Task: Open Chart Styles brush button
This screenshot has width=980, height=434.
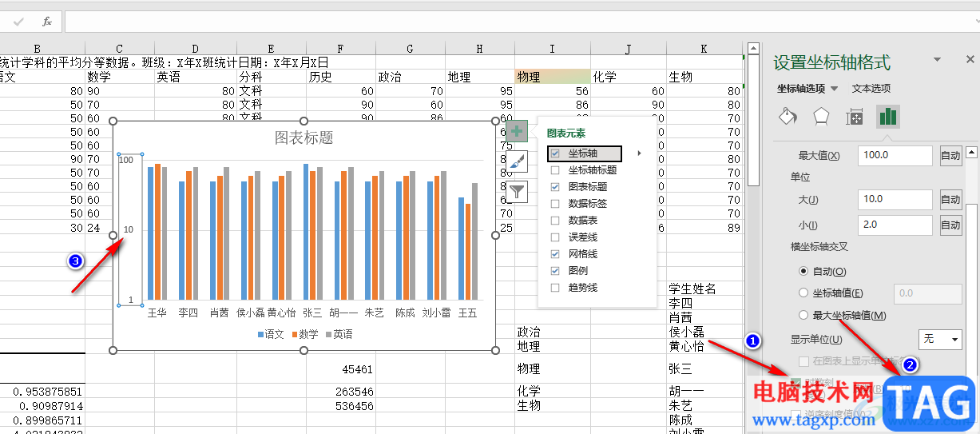Action: [x=517, y=161]
